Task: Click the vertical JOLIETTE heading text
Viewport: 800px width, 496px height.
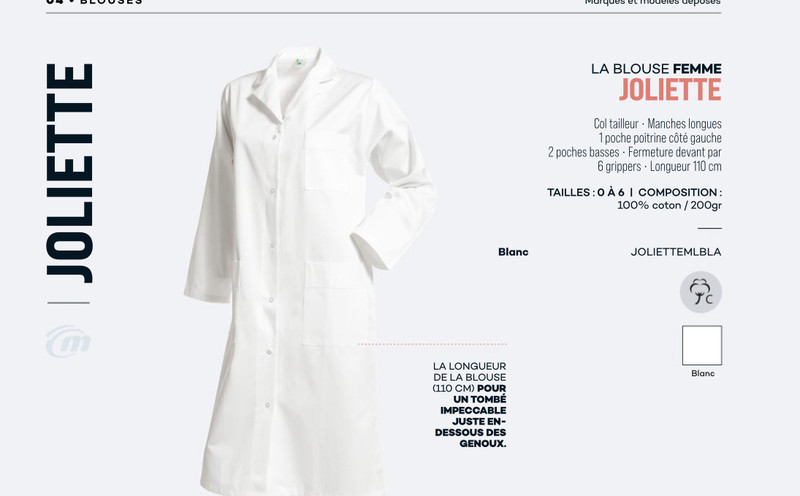Action: pyautogui.click(x=69, y=173)
